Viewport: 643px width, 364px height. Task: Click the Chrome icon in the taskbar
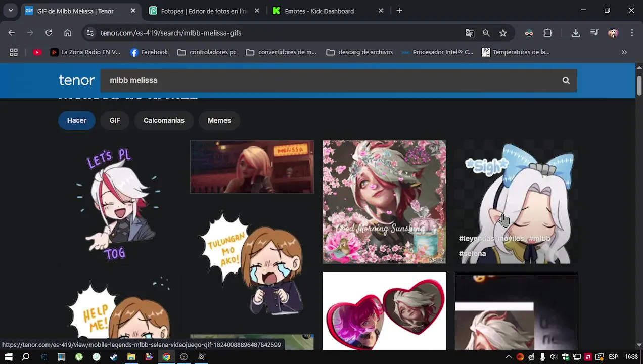pos(166,357)
